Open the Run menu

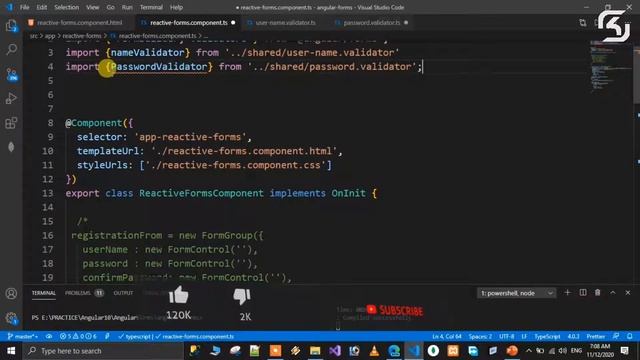click(127, 7)
